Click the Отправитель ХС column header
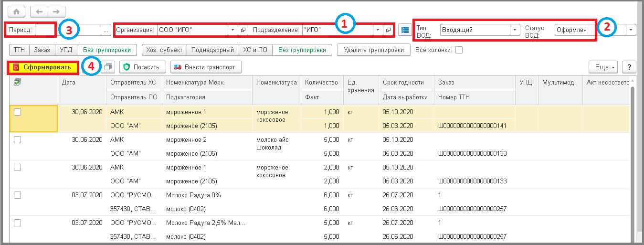The image size is (644, 245). 134,83
